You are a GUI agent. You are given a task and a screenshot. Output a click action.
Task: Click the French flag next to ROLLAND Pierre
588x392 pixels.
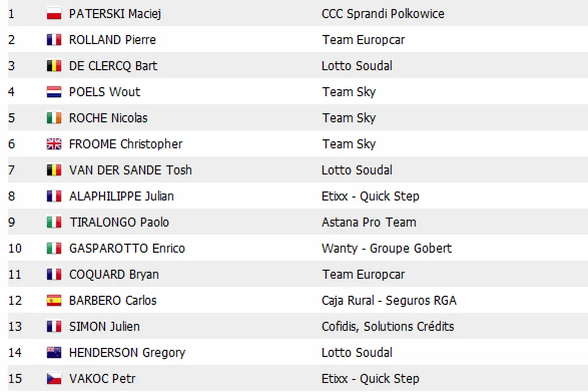[x=54, y=40]
